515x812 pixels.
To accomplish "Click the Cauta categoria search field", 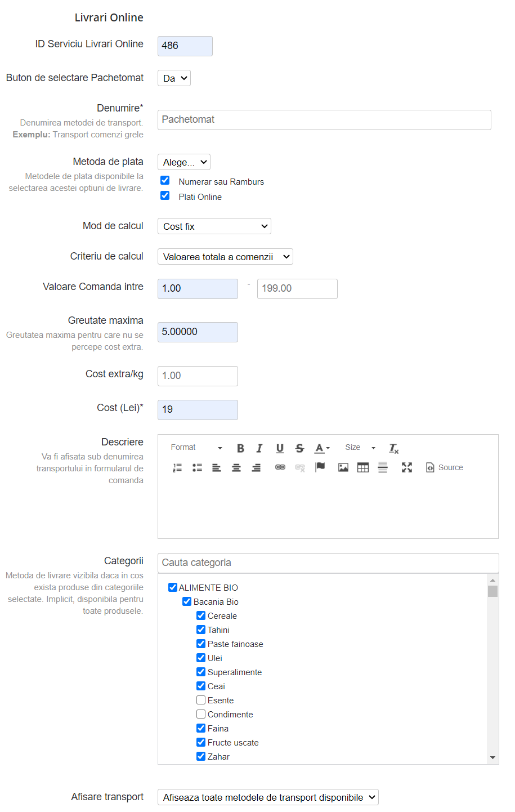I will 328,563.
